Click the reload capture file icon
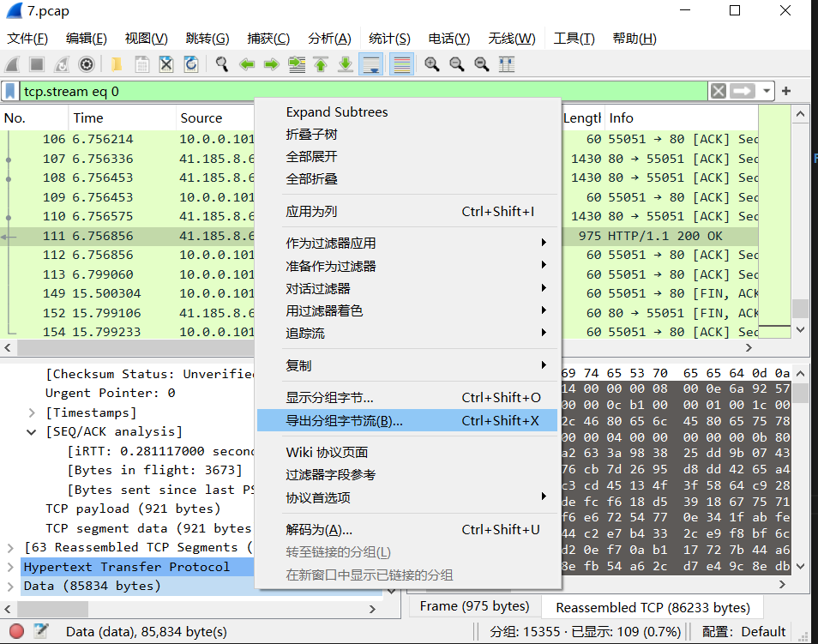The width and height of the screenshot is (818, 644). click(x=191, y=64)
